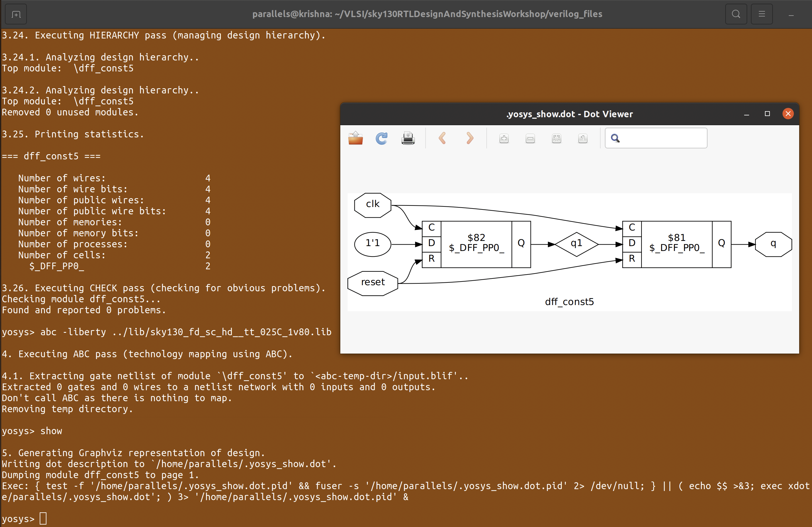Click the Dot Viewer title bar
812x527 pixels.
(569, 114)
